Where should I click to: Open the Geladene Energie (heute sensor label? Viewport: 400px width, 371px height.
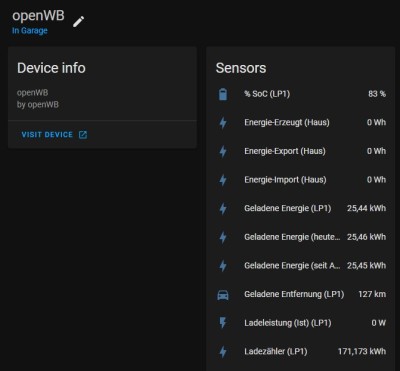click(x=292, y=237)
